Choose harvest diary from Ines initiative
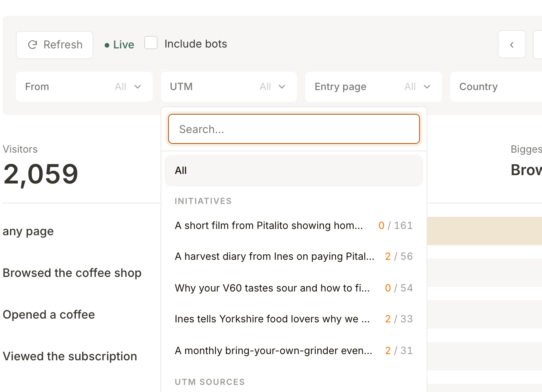This screenshot has width=542, height=392. point(294,256)
